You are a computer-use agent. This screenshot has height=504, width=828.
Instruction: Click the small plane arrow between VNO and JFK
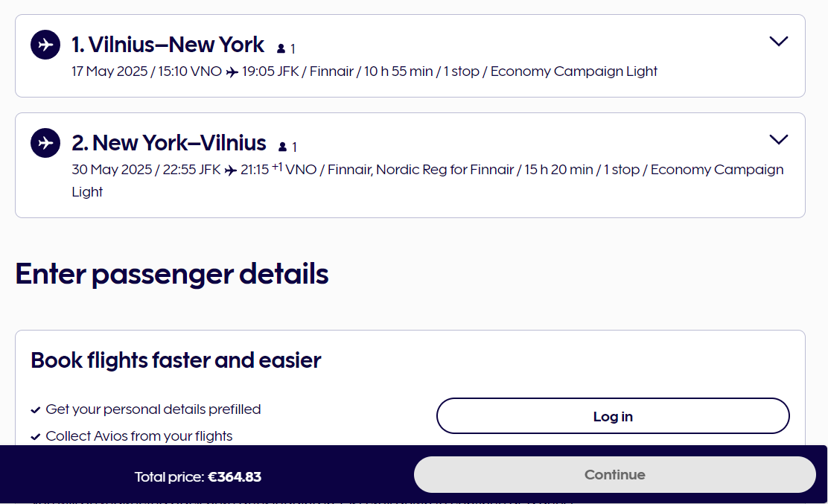point(232,71)
